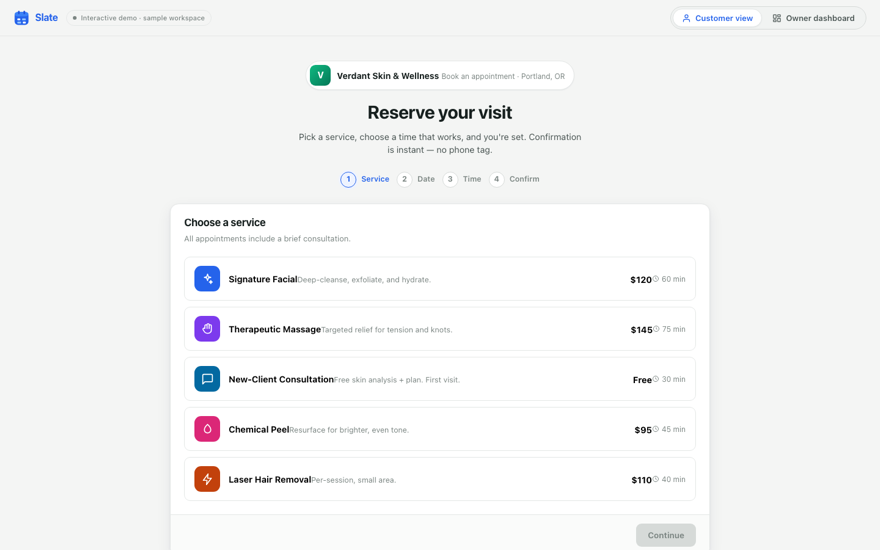Select the Chemical Peel service name

(x=259, y=429)
